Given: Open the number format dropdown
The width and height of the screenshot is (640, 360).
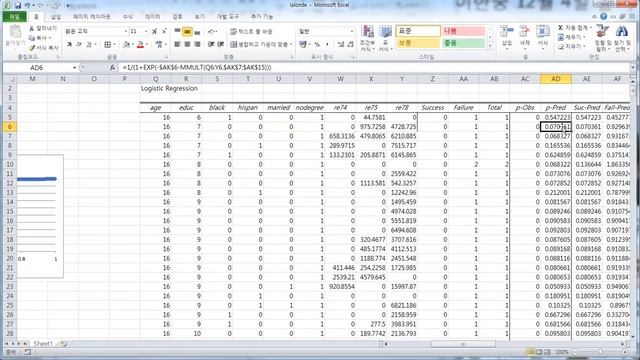Looking at the screenshot, I should click(x=351, y=31).
